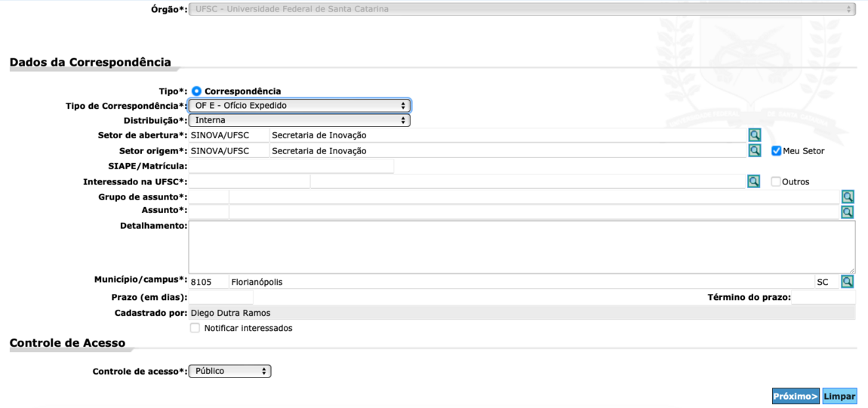The height and width of the screenshot is (408, 868).
Task: Uncheck the Meu Setor checkbox
Action: 776,151
